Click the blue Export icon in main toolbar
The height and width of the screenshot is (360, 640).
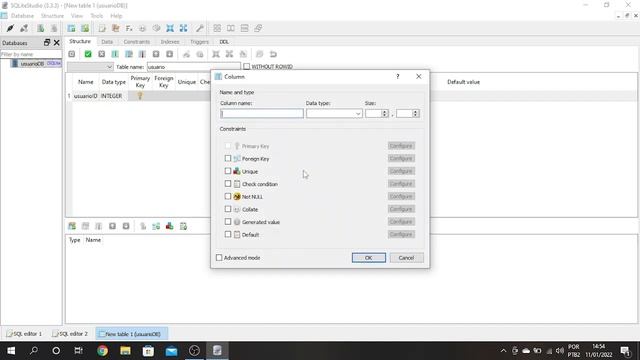click(184, 28)
